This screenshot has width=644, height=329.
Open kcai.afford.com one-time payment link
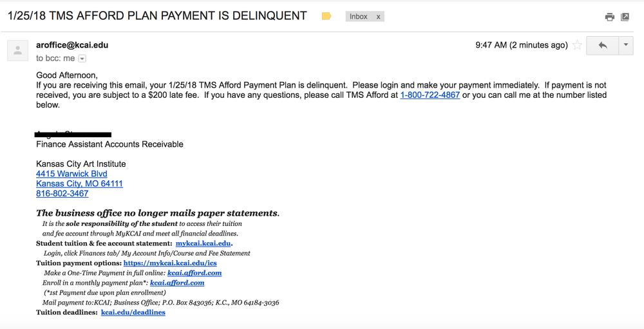tap(194, 273)
